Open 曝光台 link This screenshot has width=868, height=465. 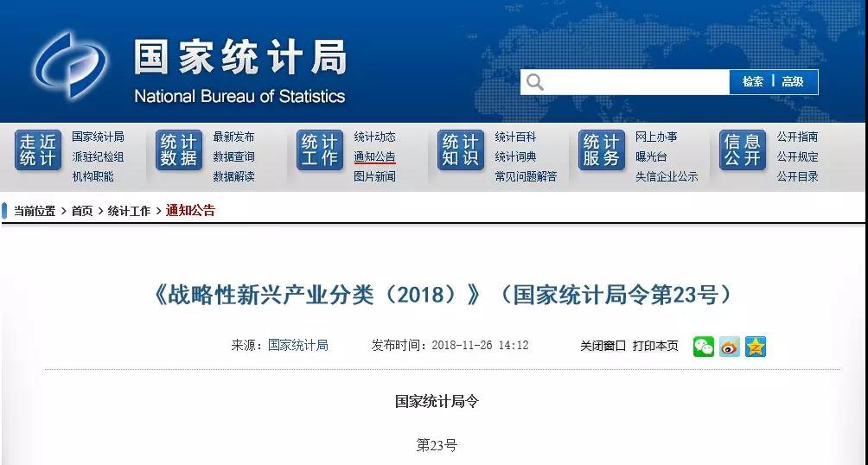pos(651,156)
